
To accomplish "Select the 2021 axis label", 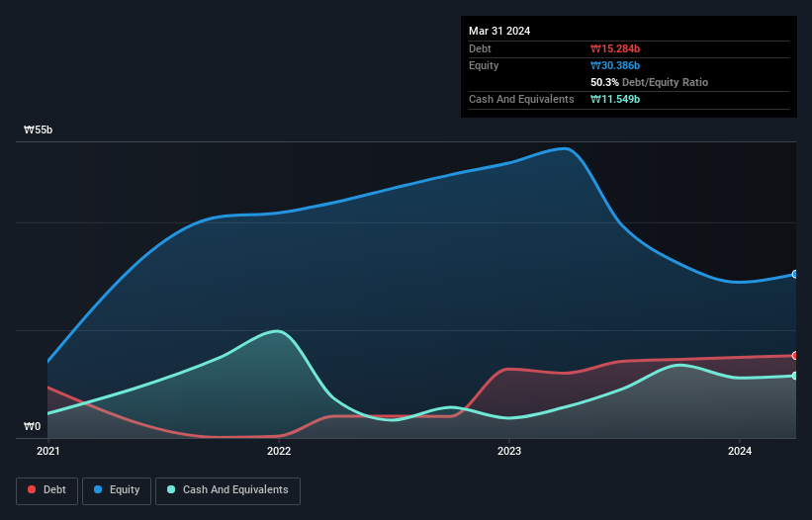I will point(48,451).
